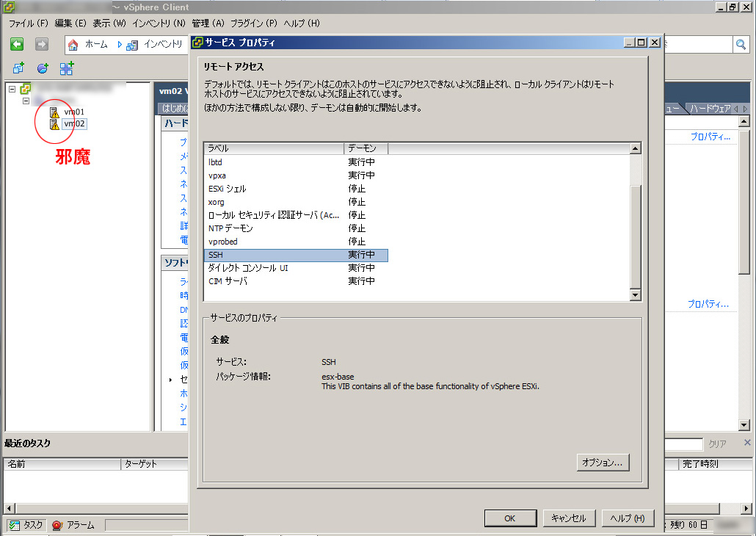Collapse the root node of inventory tree
Screen dimensions: 756x536
[x=12, y=90]
